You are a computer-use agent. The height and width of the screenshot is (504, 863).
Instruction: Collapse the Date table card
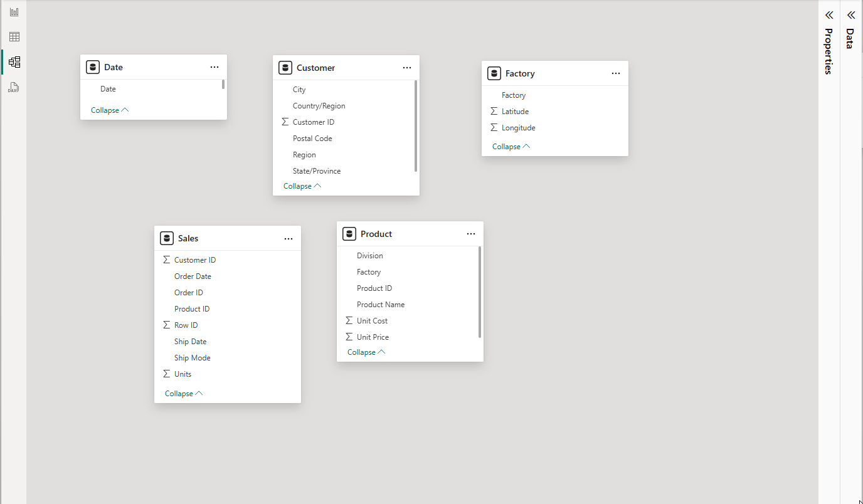[110, 110]
